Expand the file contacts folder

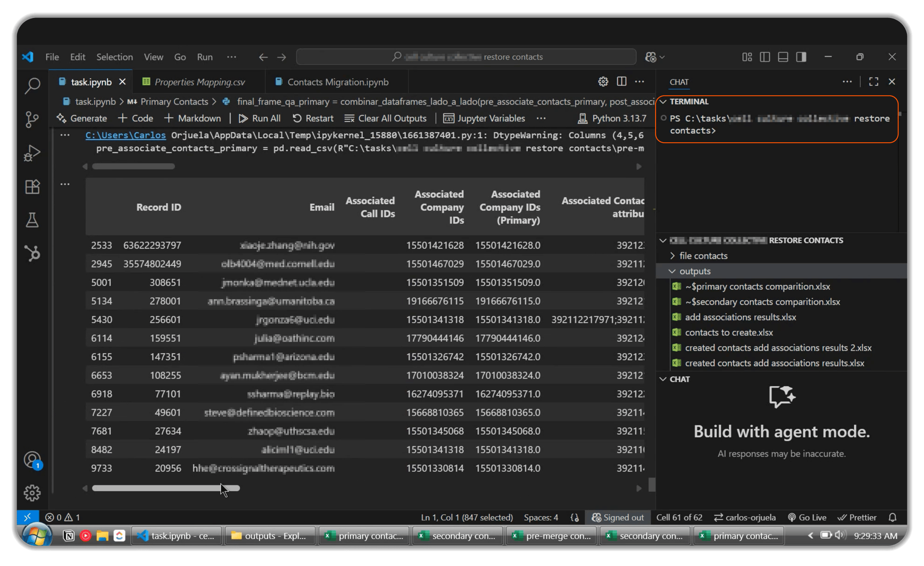[703, 256]
